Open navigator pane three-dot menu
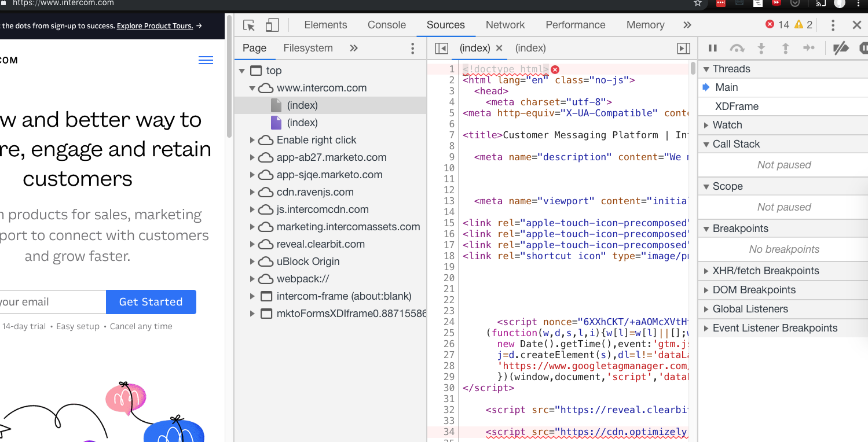Viewport: 868px width, 442px height. (x=413, y=48)
